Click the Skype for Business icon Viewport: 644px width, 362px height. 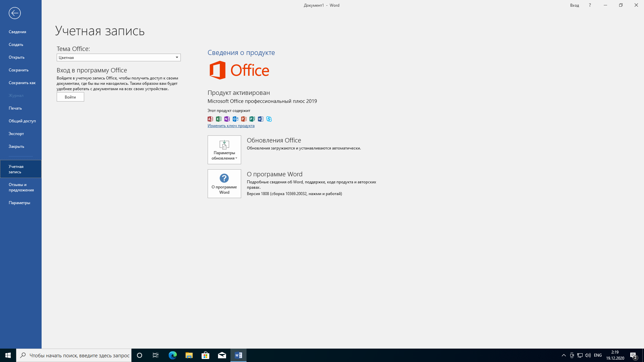pos(269,119)
